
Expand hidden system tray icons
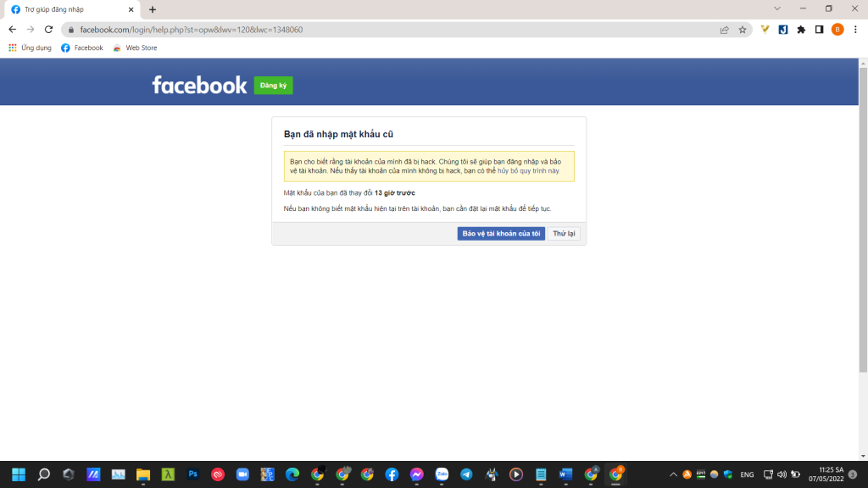coord(674,474)
